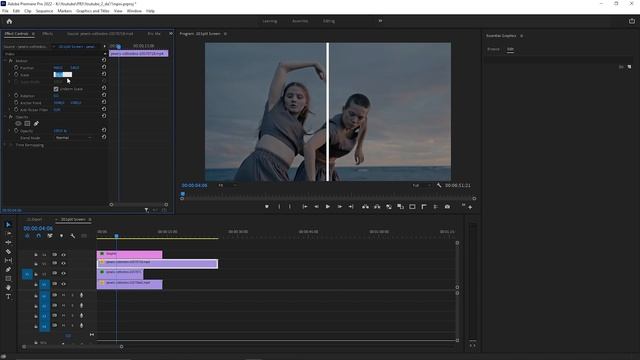Reset the Scale parameter

click(104, 74)
